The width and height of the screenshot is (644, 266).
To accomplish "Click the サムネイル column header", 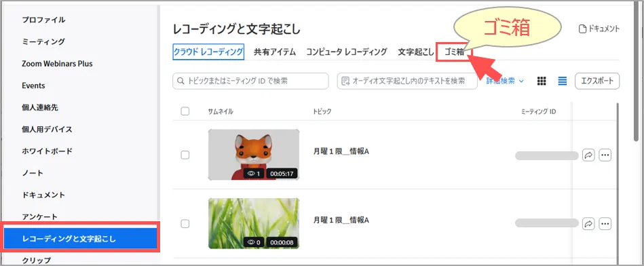I will coord(221,111).
